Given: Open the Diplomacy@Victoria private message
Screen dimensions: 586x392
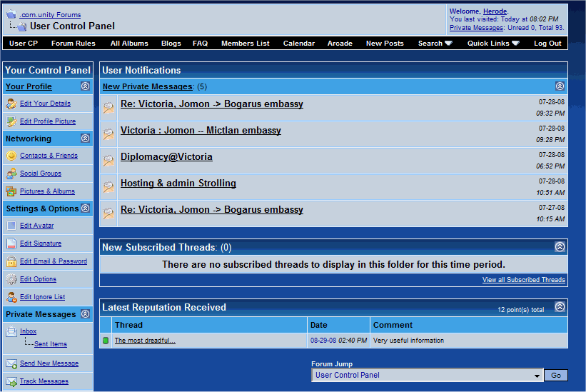Looking at the screenshot, I should [166, 157].
